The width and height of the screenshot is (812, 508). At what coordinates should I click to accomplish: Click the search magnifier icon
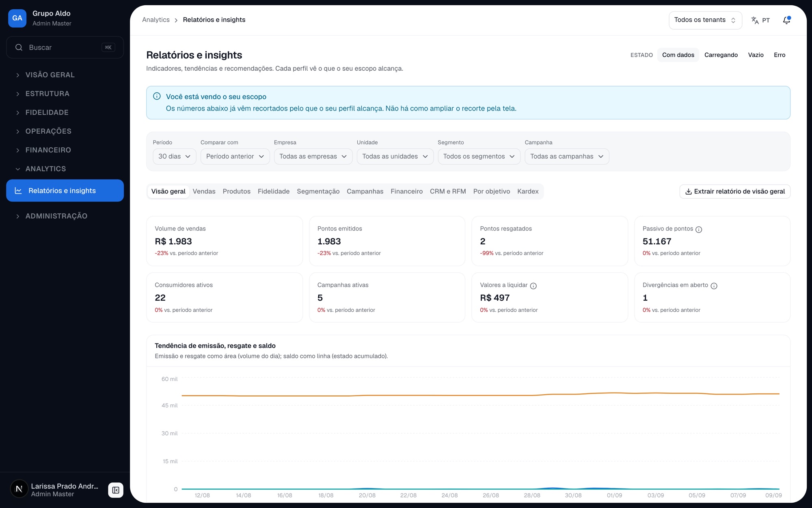coord(19,48)
